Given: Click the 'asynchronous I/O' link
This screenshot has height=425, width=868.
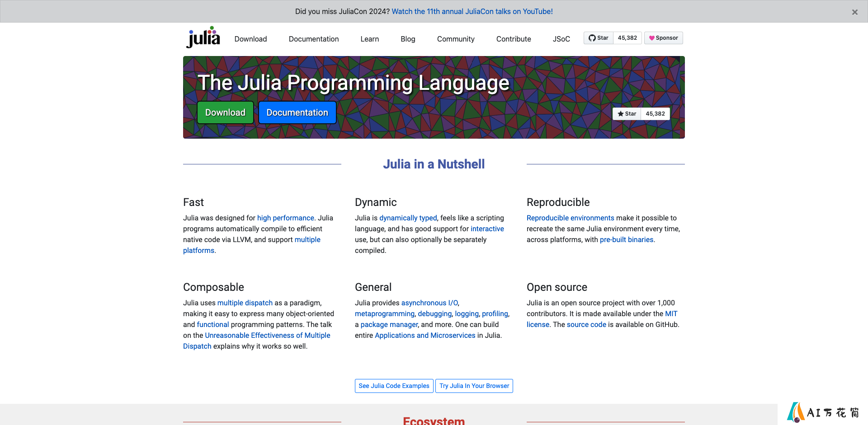Looking at the screenshot, I should [429, 303].
